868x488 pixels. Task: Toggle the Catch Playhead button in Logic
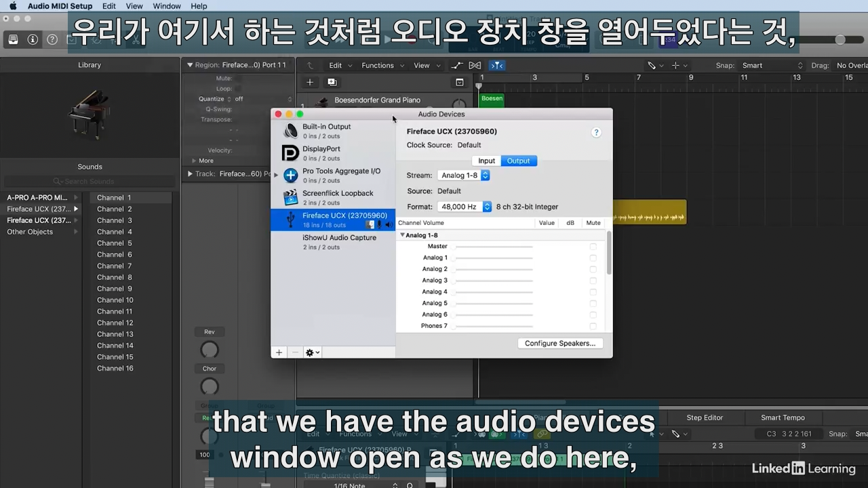[x=496, y=66]
